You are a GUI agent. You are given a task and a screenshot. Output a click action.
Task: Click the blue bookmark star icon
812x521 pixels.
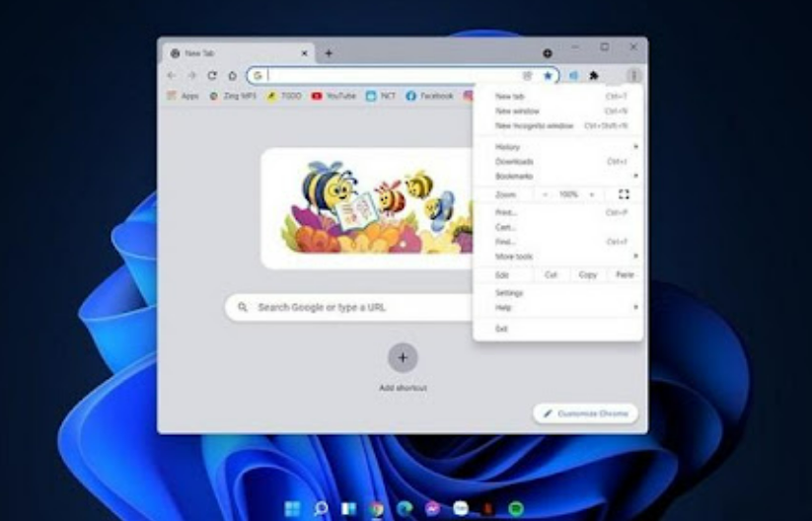548,76
